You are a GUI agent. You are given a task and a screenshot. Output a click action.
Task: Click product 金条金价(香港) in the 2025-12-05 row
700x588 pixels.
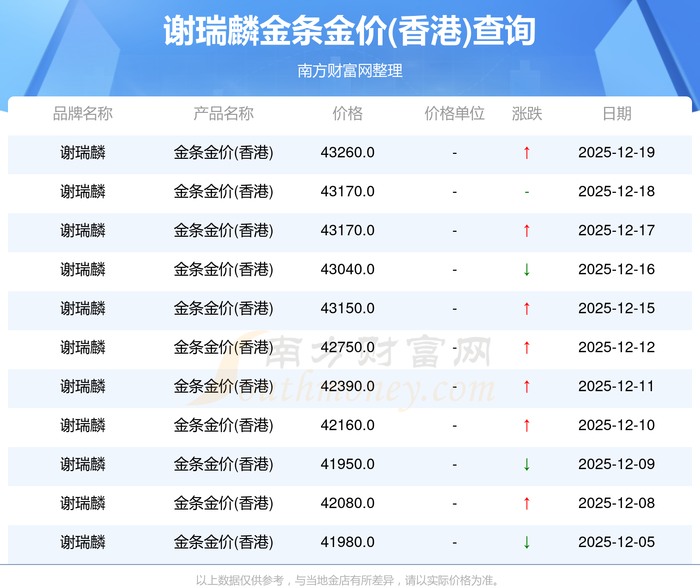(x=223, y=542)
